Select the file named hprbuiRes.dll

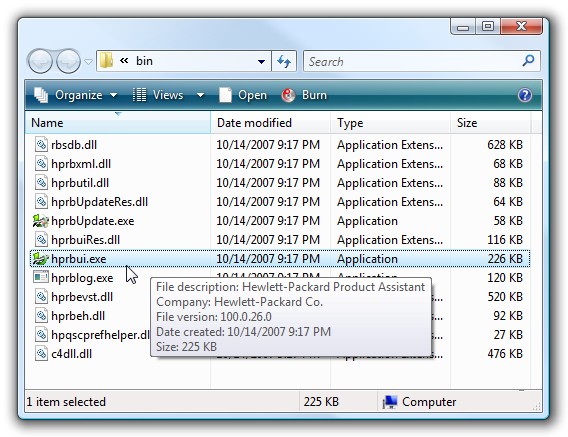coord(85,240)
